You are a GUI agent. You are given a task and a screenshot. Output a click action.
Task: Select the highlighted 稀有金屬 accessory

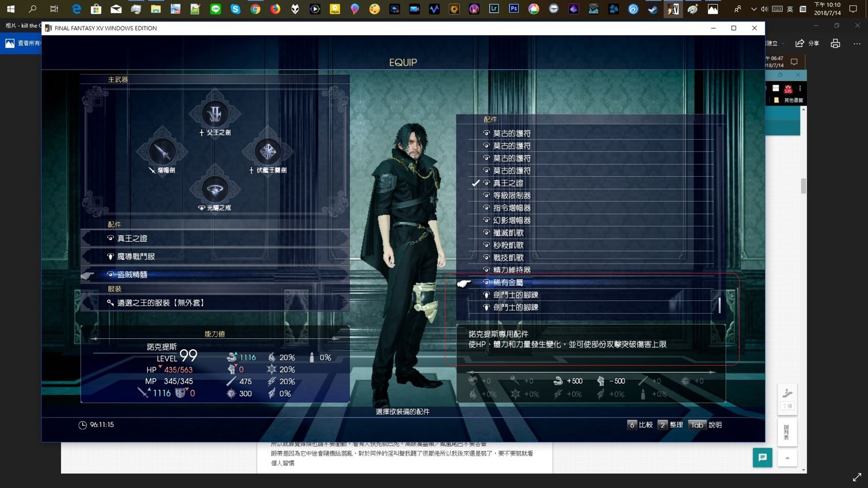(x=592, y=283)
